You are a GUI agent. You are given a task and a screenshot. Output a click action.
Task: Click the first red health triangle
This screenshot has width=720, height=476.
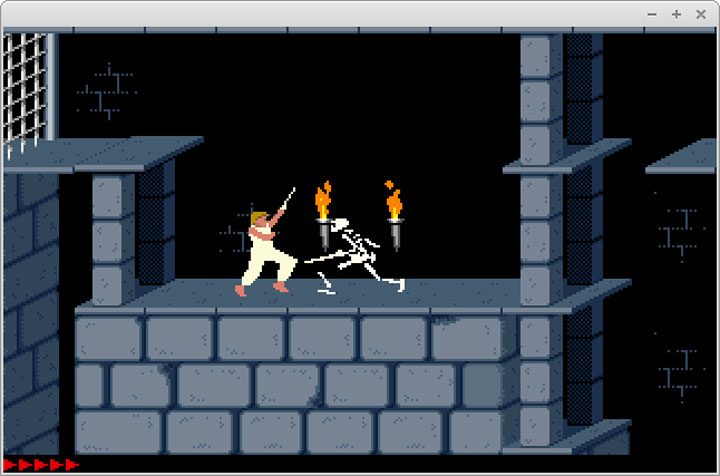coord(11,465)
